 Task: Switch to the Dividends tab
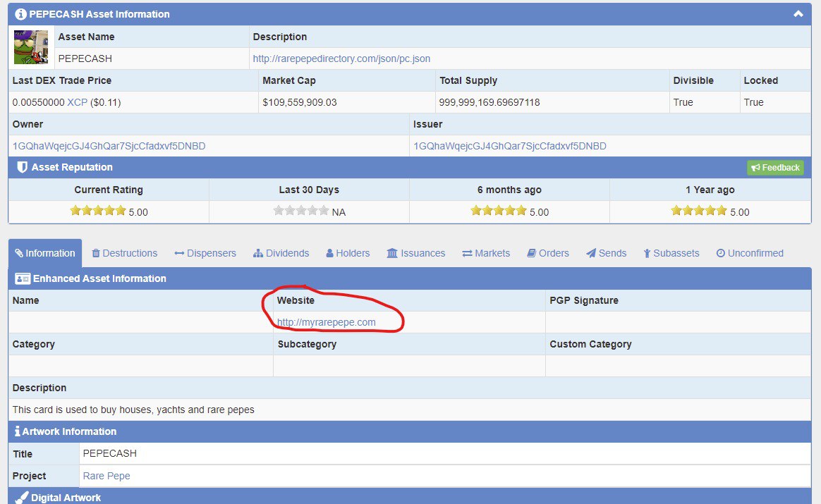pyautogui.click(x=281, y=253)
